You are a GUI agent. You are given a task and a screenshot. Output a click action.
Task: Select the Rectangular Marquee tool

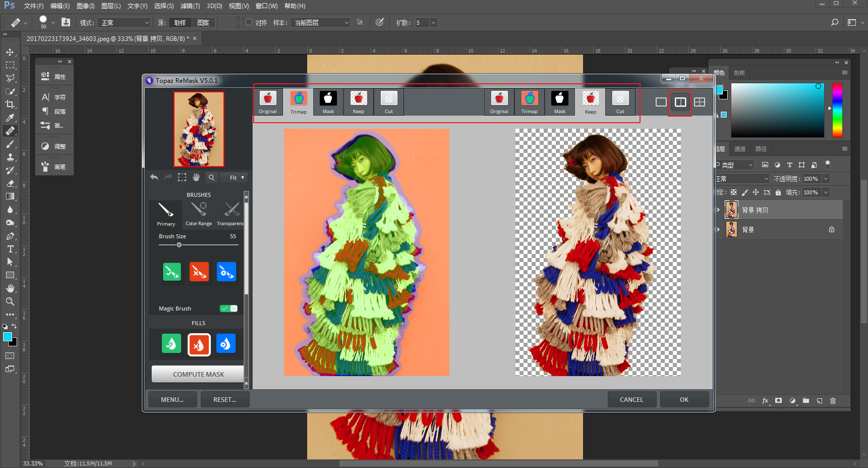click(x=10, y=65)
